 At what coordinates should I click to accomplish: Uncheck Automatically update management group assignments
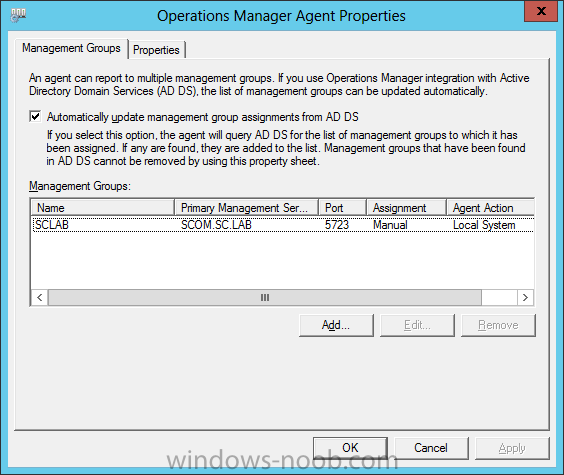pos(35,117)
